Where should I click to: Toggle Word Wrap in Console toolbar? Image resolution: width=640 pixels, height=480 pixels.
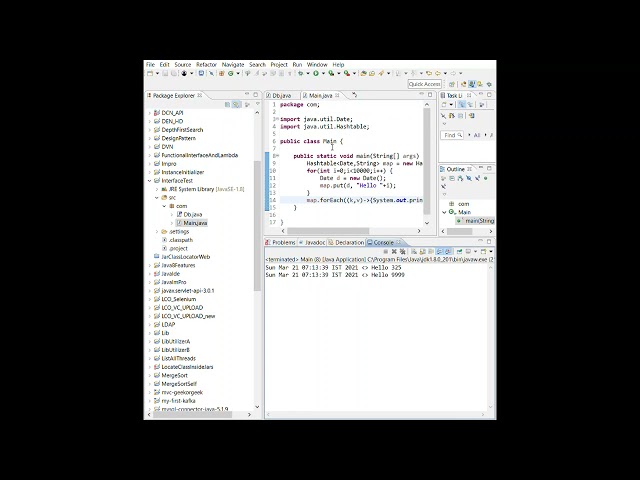[x=431, y=251]
